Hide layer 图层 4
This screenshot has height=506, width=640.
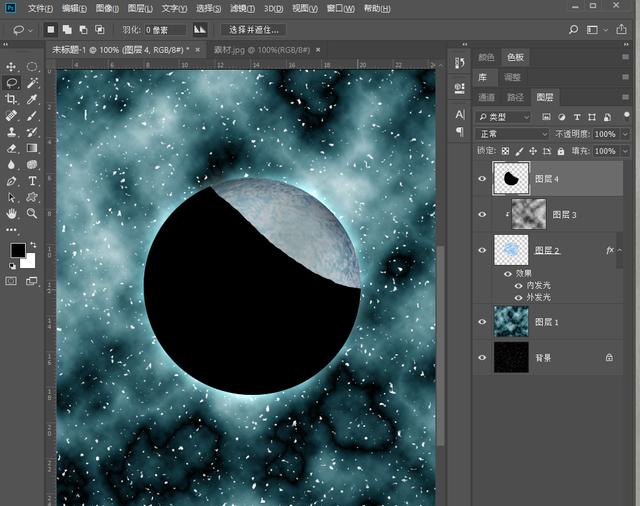click(483, 179)
